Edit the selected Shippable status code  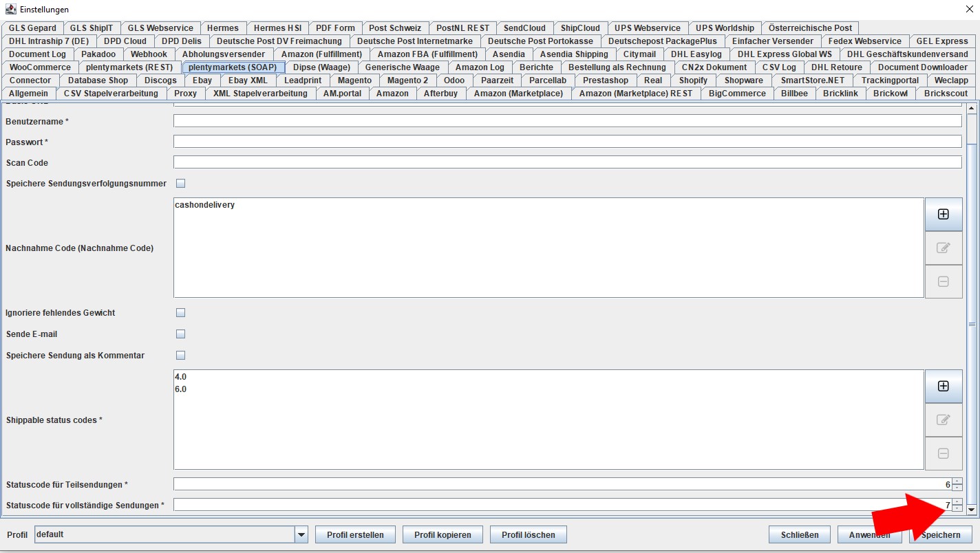click(x=944, y=420)
